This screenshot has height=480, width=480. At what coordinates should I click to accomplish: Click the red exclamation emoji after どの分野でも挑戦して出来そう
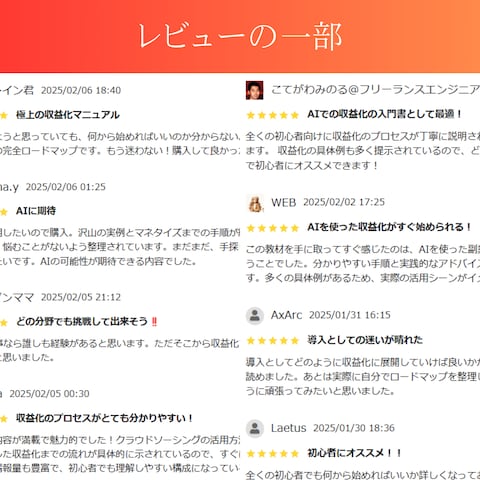point(154,322)
